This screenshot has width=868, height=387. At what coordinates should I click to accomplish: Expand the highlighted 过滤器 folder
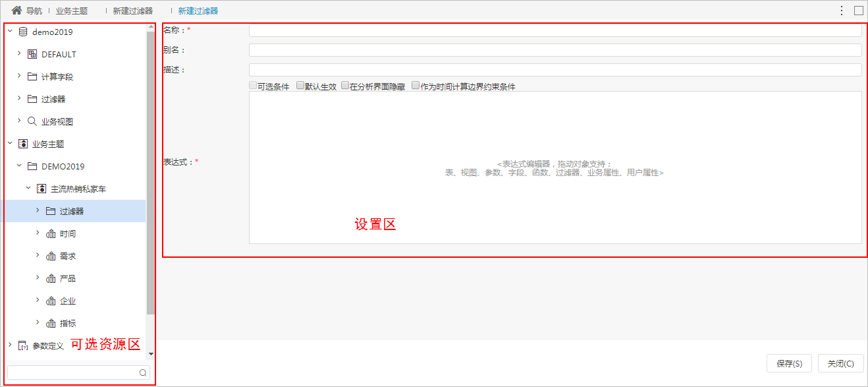tap(38, 210)
